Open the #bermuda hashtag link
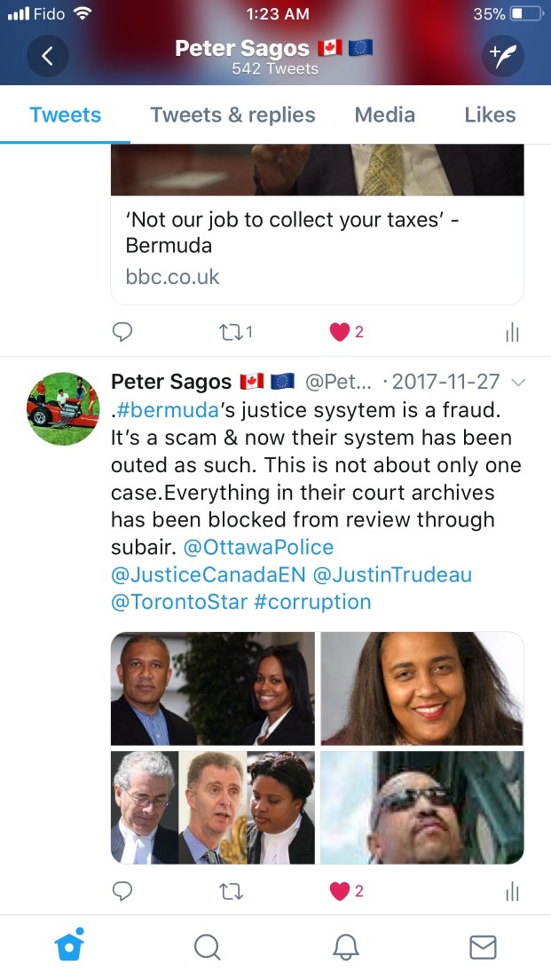The width and height of the screenshot is (551, 980). pyautogui.click(x=168, y=410)
